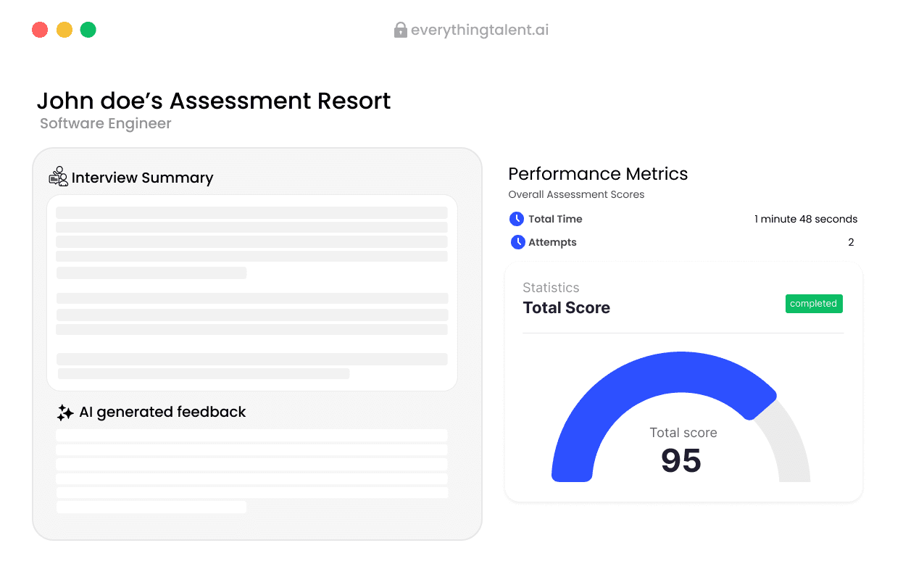Click the 1 minute 48 seconds value
The image size is (924, 585).
coord(806,219)
